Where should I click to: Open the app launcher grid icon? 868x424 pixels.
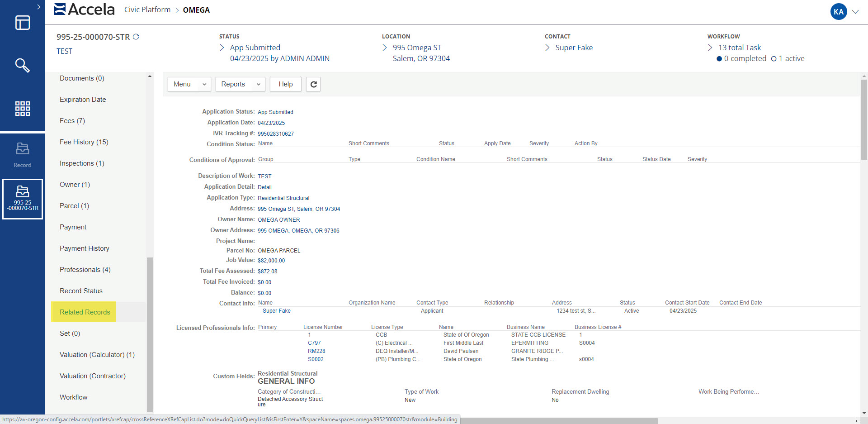tap(22, 109)
